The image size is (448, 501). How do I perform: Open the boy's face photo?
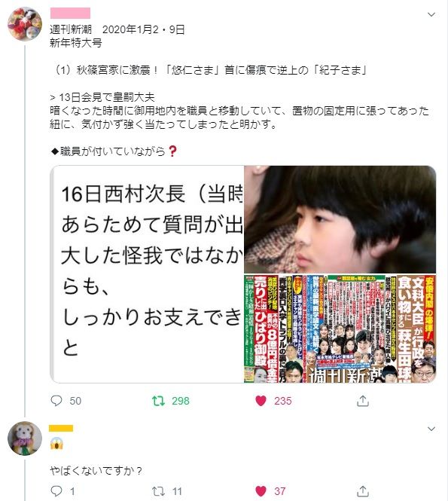point(340,219)
